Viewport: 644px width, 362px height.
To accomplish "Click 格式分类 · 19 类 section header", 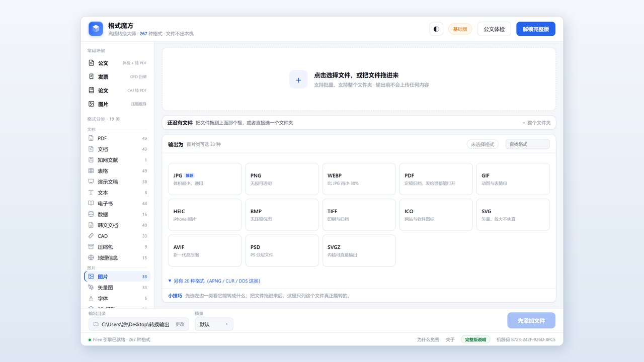I will (104, 119).
